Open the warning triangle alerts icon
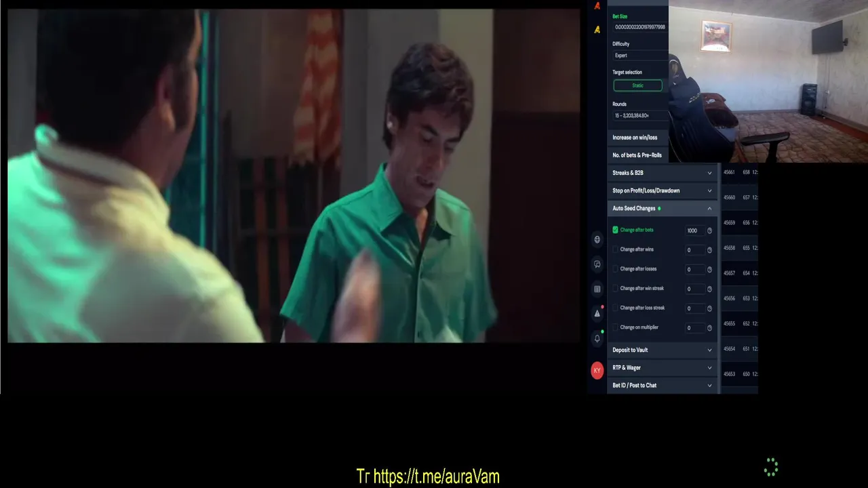Screen dimensions: 868x488 [597, 313]
